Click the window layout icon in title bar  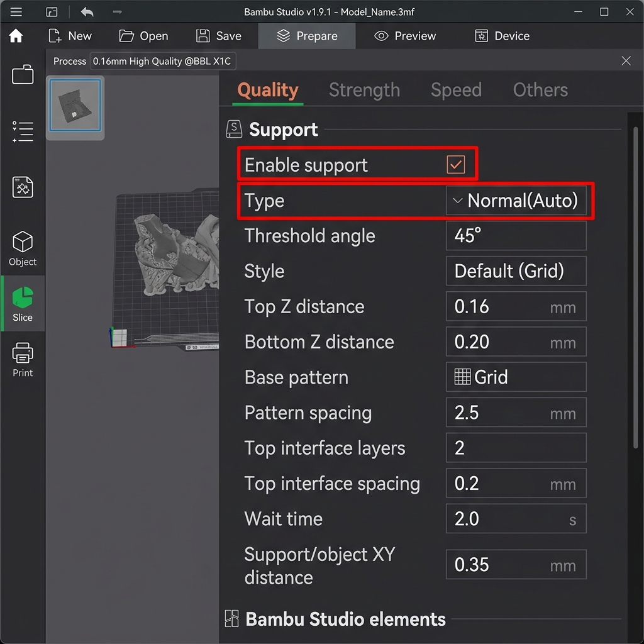coord(52,12)
